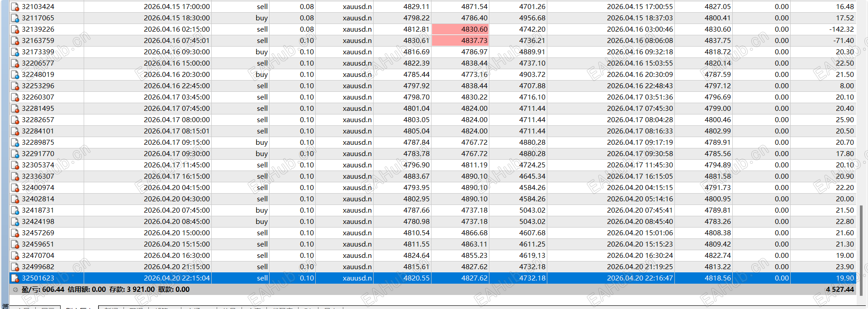
Task: Select close price 4799.00
Action: [x=718, y=109]
